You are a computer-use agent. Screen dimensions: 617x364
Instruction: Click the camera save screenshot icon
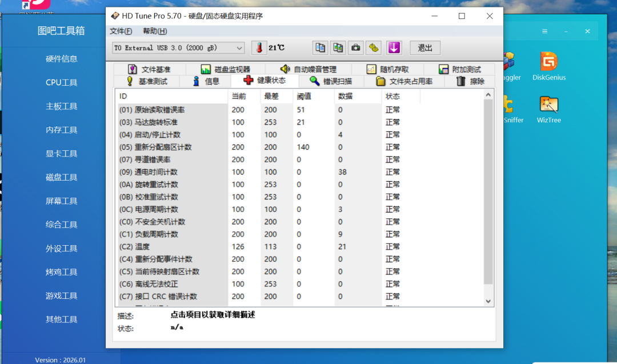click(356, 48)
